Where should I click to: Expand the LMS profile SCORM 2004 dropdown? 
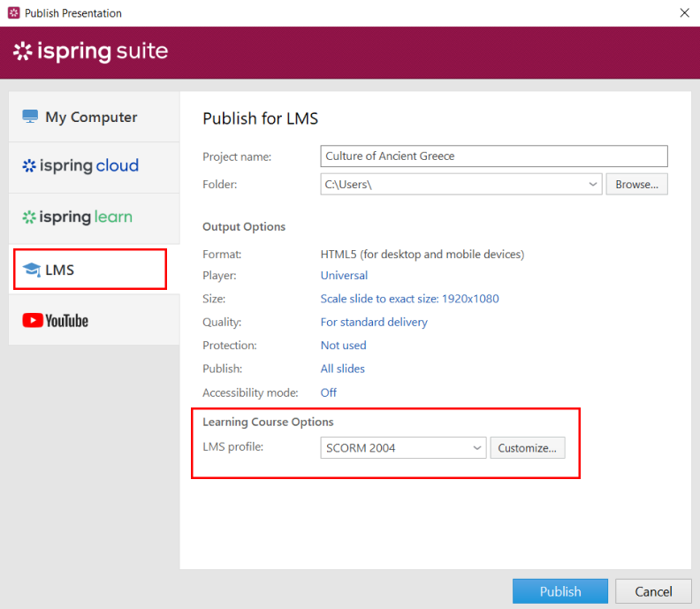(x=403, y=448)
